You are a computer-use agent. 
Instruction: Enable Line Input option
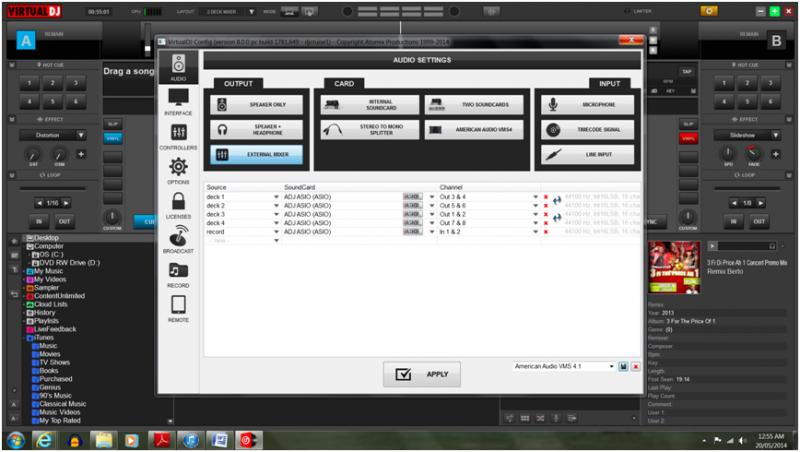point(587,154)
